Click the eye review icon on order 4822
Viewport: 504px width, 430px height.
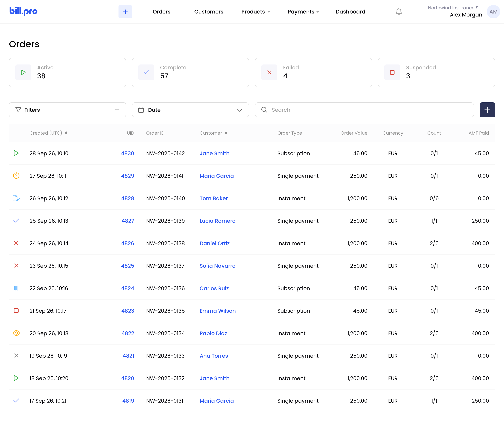pos(16,333)
